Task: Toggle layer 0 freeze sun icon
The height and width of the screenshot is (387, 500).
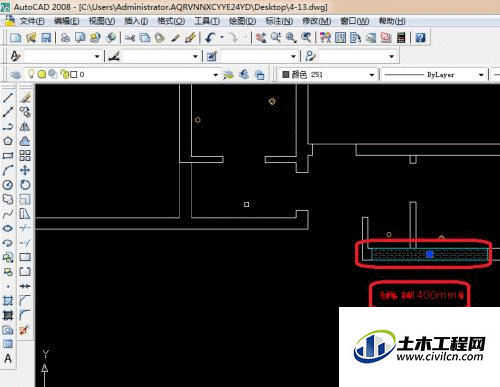Action: point(42,74)
